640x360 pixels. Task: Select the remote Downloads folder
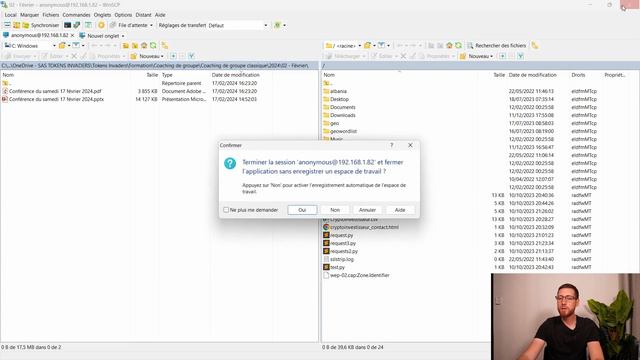point(343,115)
